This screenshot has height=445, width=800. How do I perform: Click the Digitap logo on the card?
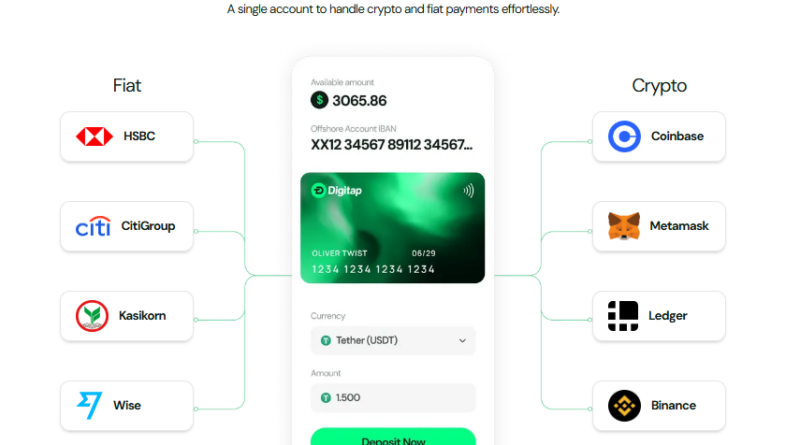pos(337,190)
